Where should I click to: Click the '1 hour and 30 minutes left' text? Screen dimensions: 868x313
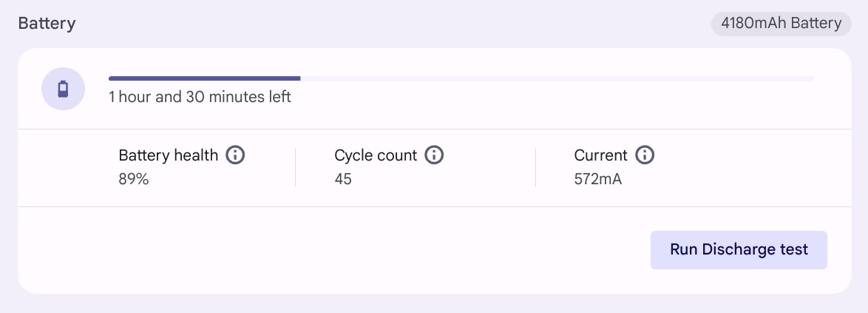point(200,97)
